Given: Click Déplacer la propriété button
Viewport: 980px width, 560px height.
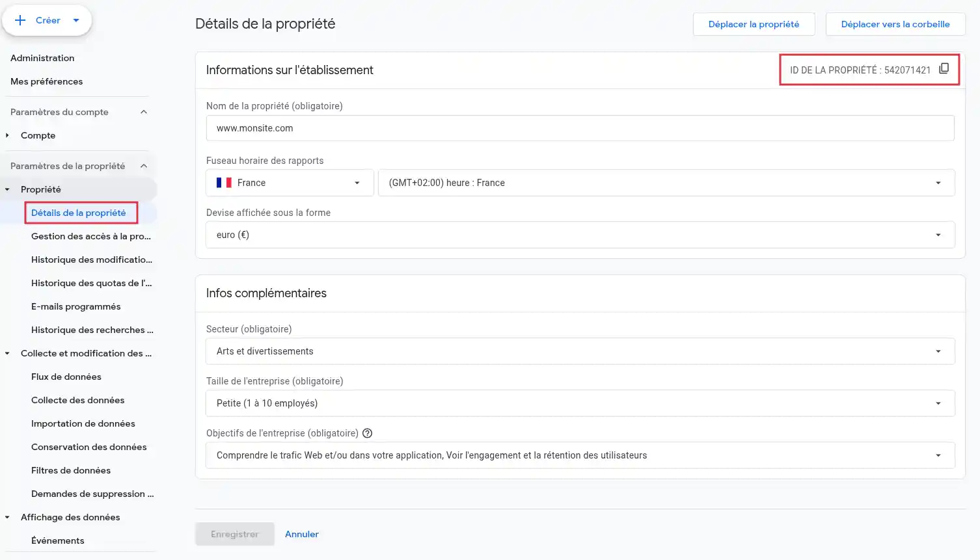Looking at the screenshot, I should coord(754,24).
